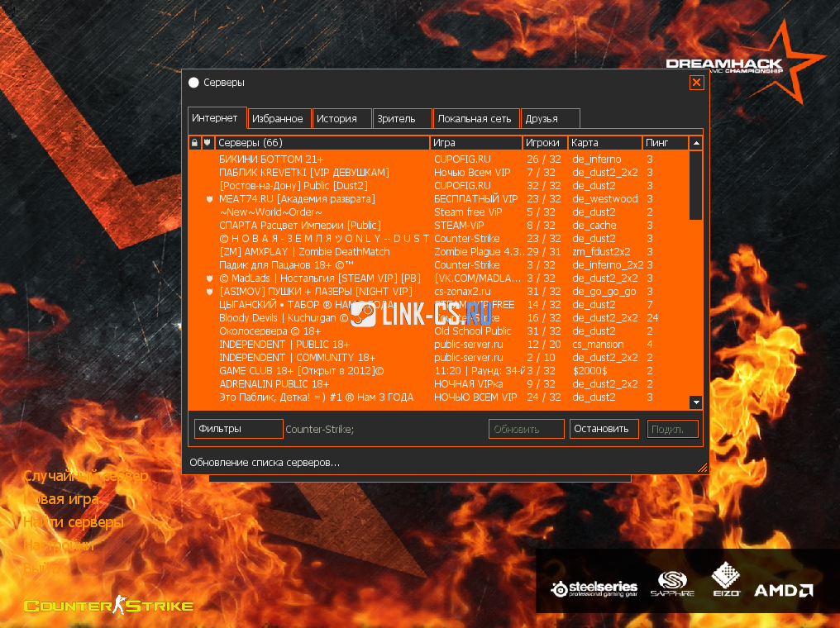Screen dimensions: 840x628
Task: Click the shield icon beside [ASIMOV] server
Action: [x=209, y=292]
